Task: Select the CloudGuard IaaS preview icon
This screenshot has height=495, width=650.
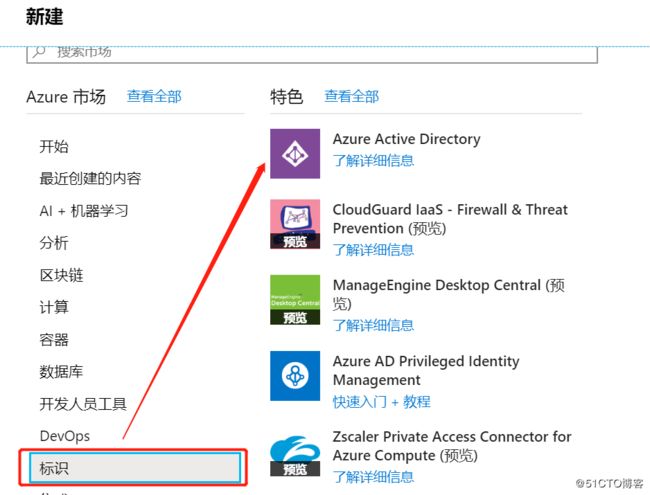Action: pos(295,224)
